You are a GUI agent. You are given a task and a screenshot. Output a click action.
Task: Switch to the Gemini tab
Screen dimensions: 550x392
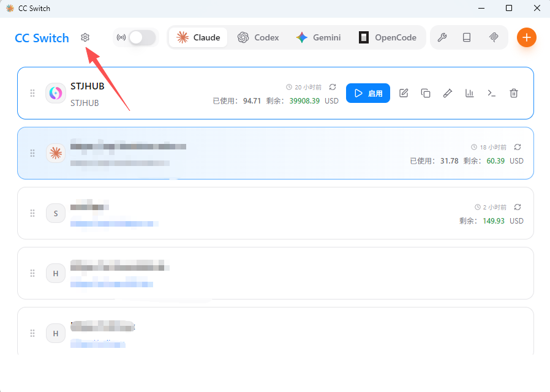318,37
